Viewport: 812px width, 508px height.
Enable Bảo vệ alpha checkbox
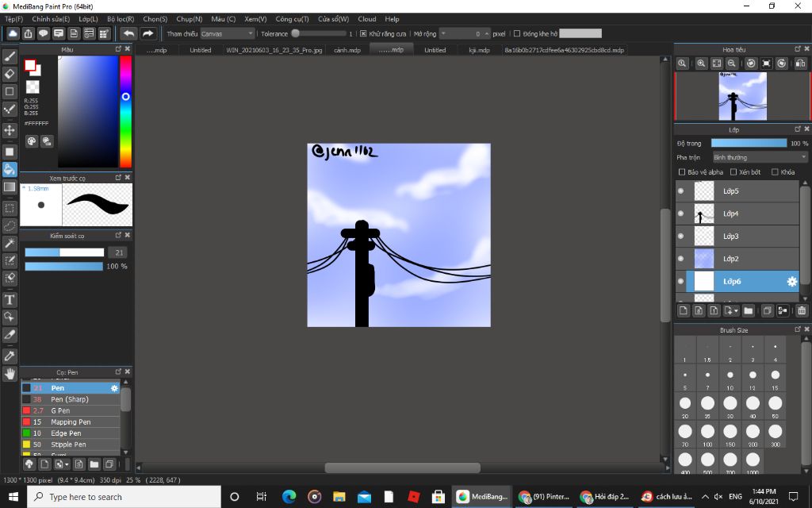tap(681, 172)
